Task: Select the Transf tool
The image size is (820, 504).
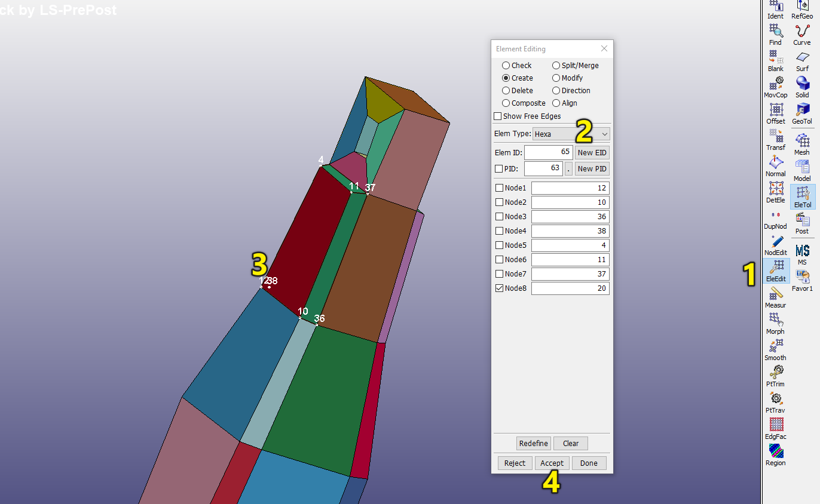Action: click(x=776, y=140)
